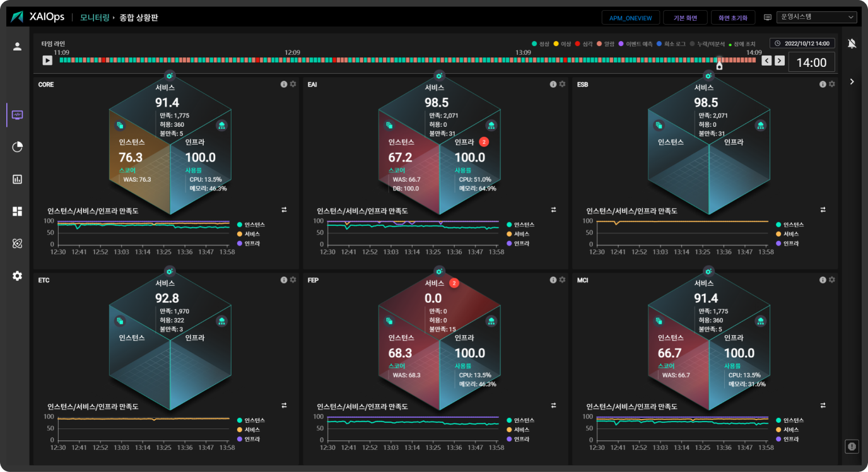Switch the FEP chart view with the swap arrows

tap(553, 405)
